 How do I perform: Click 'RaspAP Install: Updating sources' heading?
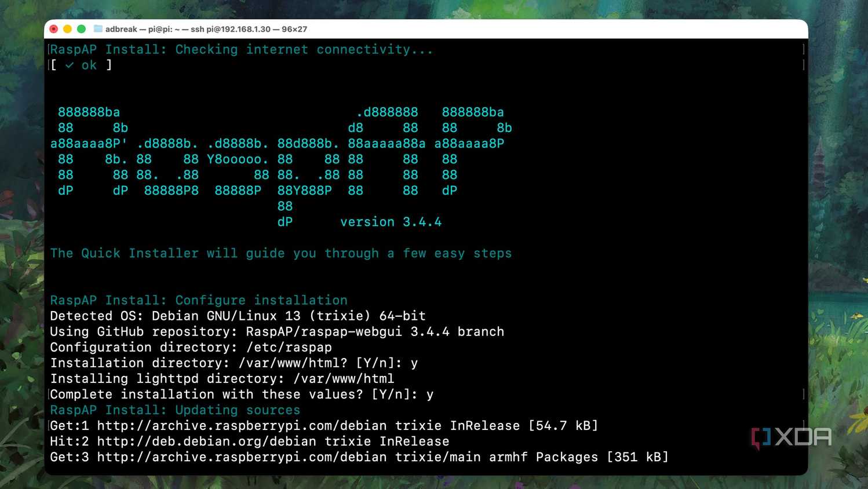click(175, 410)
